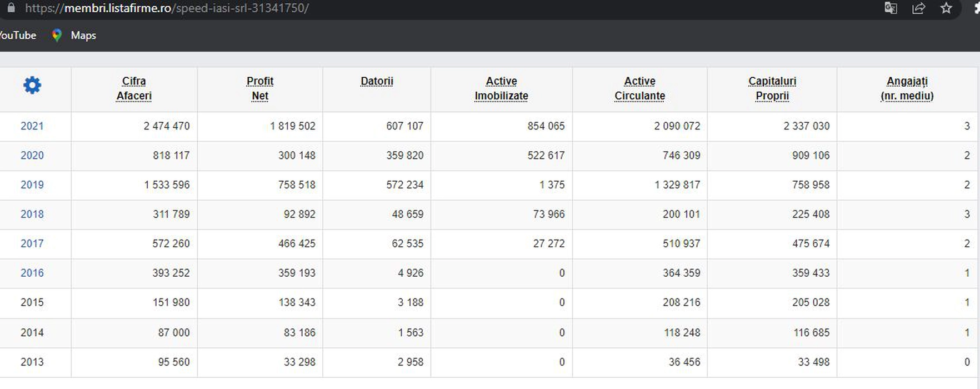Click the Datorii column header
The width and height of the screenshot is (980, 389).
(x=377, y=81)
